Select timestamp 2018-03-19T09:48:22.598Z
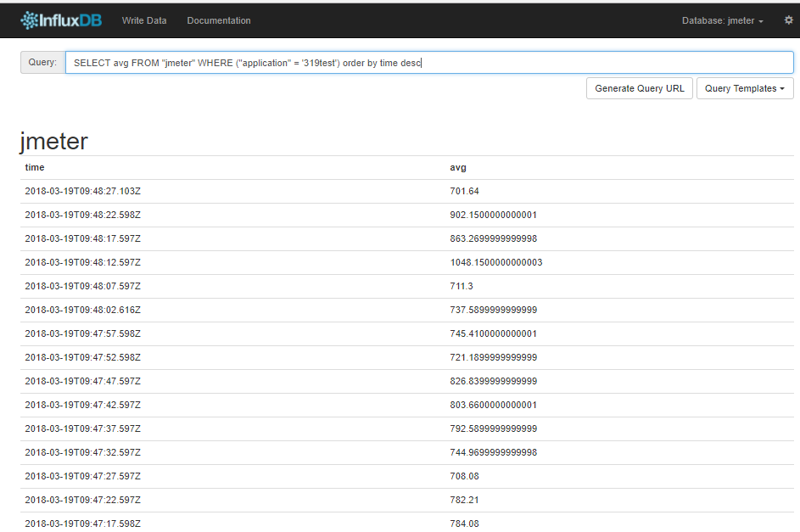This screenshot has width=800, height=532. coord(82,215)
